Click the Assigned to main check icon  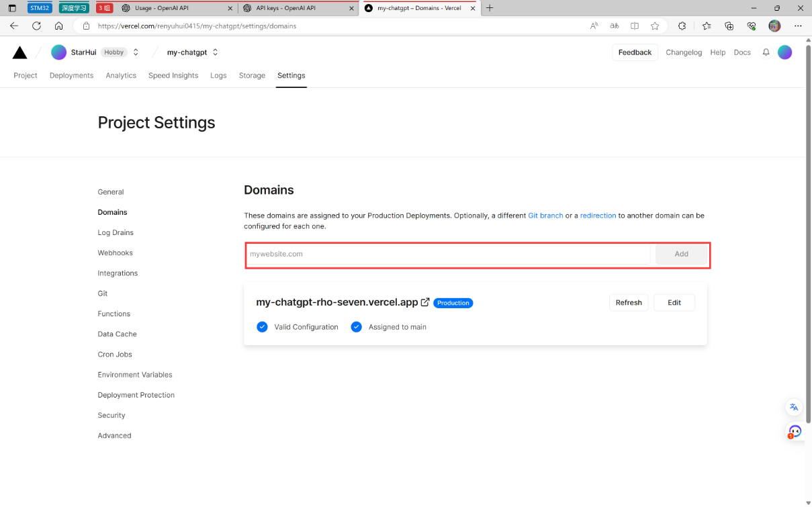pyautogui.click(x=356, y=327)
